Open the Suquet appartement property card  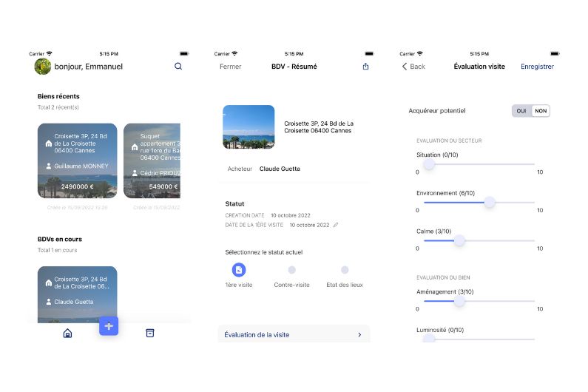[152, 160]
